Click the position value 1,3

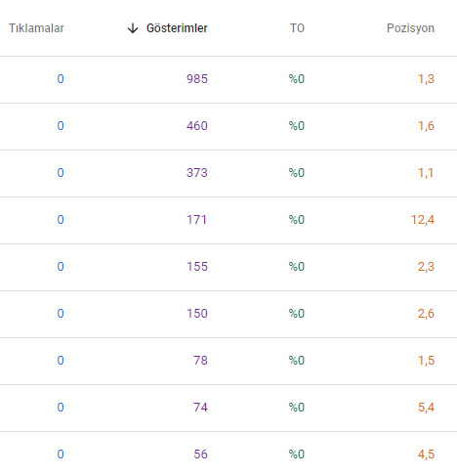[x=426, y=79]
